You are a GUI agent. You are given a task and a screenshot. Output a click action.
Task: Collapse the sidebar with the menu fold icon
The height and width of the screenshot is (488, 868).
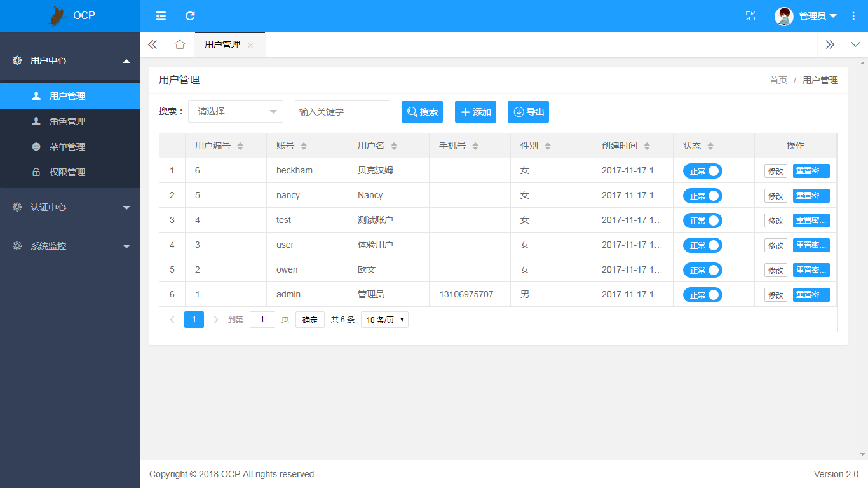(161, 16)
